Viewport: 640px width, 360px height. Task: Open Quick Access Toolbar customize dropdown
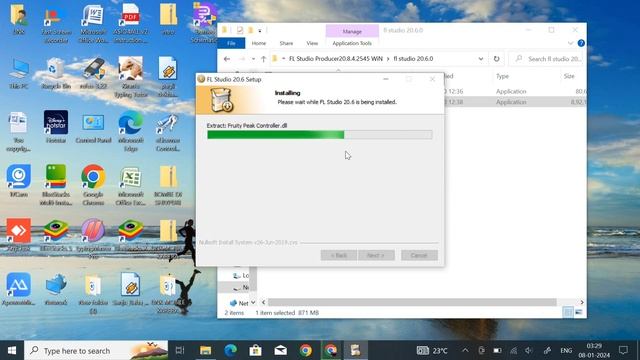coord(260,30)
